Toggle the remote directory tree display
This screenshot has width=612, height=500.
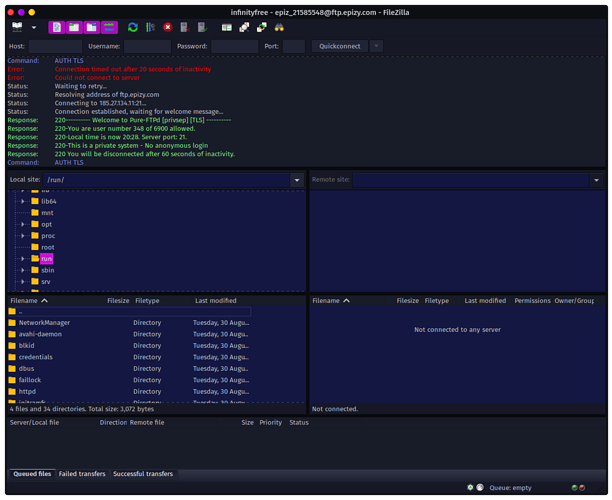tap(92, 27)
